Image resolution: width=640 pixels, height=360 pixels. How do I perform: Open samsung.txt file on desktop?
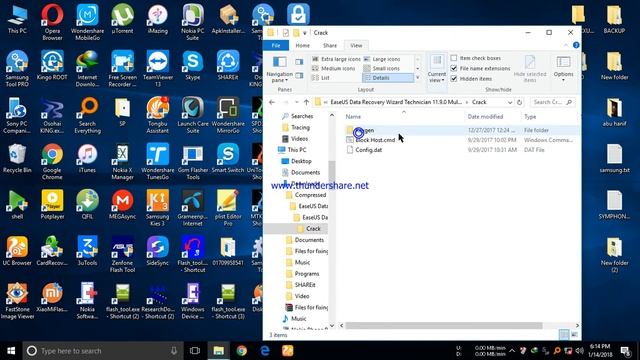[614, 158]
